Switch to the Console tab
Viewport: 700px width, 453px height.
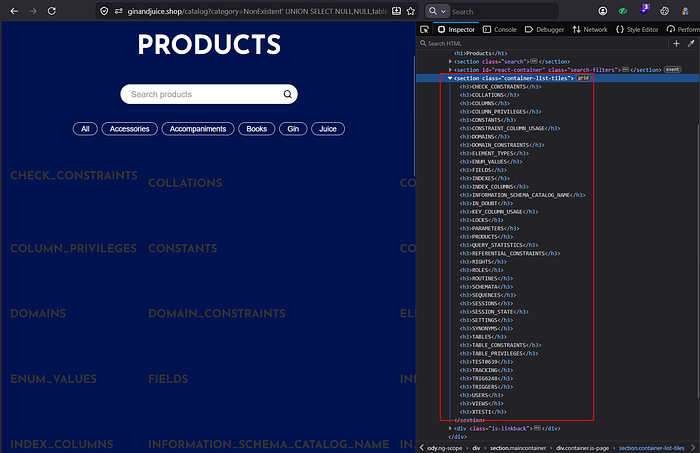point(500,29)
